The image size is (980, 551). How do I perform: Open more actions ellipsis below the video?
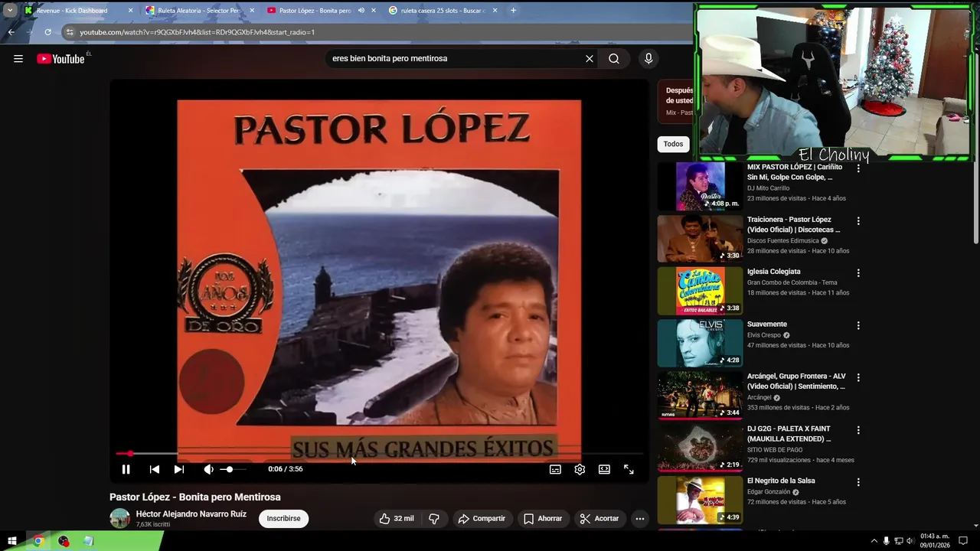[640, 518]
